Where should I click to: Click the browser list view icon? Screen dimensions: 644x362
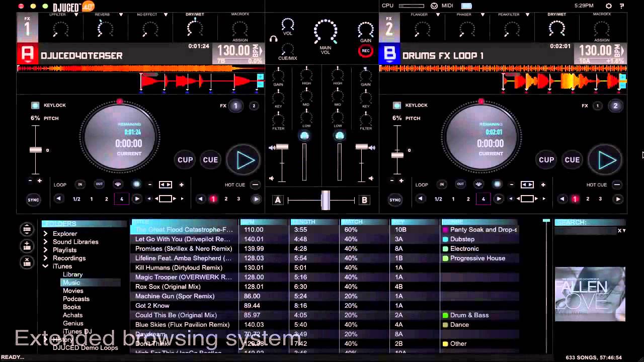pyautogui.click(x=27, y=229)
